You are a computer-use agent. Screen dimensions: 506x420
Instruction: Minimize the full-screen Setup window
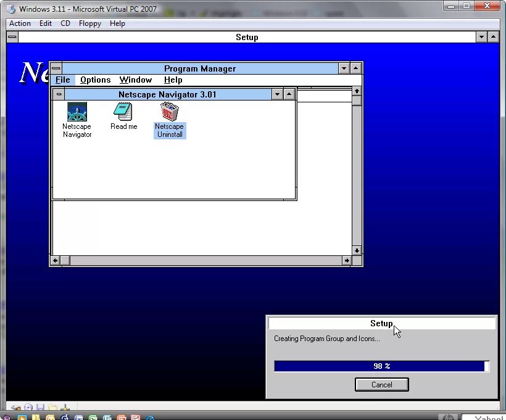click(x=481, y=37)
